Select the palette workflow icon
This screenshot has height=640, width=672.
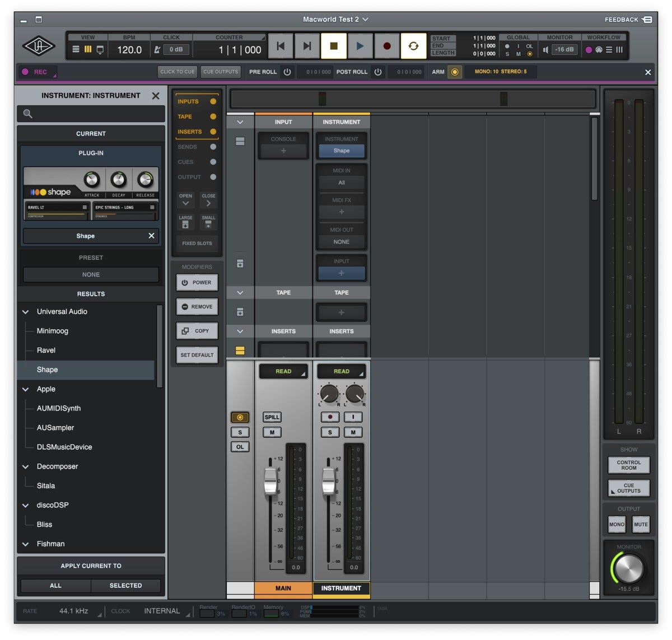point(599,50)
